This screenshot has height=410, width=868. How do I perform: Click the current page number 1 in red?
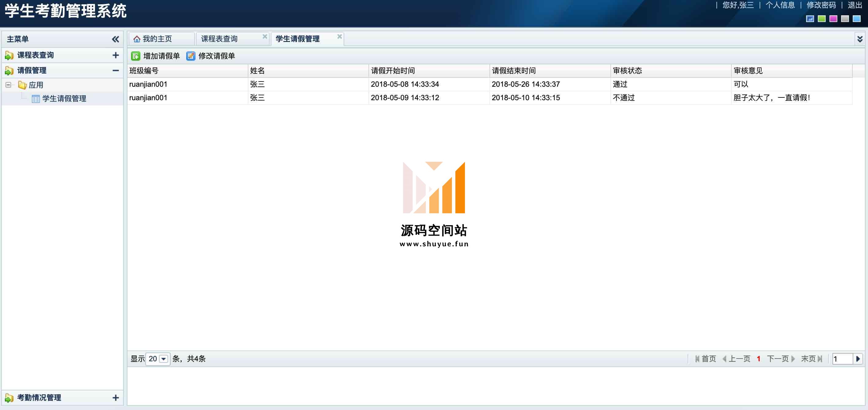[758, 359]
